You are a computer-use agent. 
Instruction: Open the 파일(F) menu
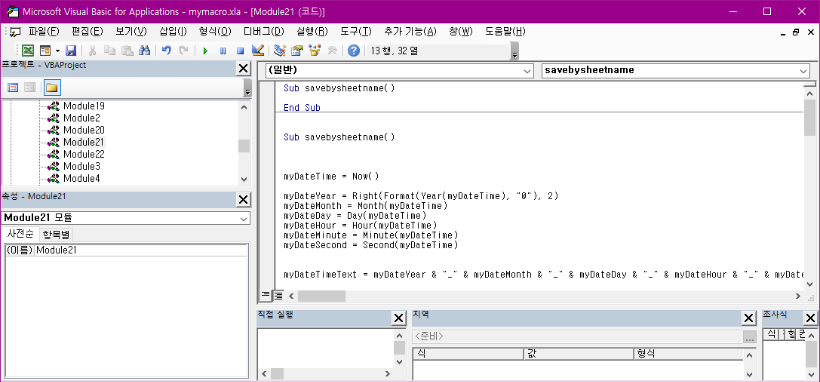click(44, 31)
